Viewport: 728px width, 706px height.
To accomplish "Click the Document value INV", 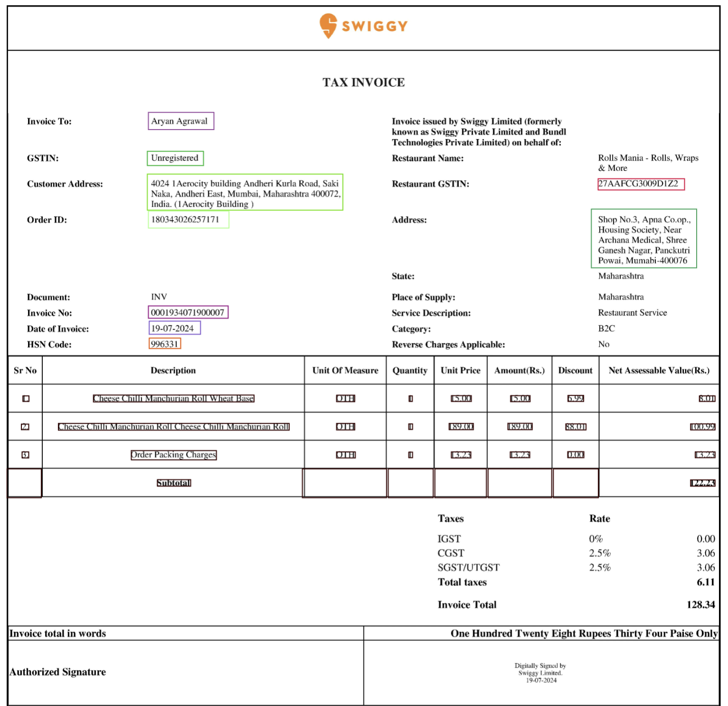I will [159, 297].
